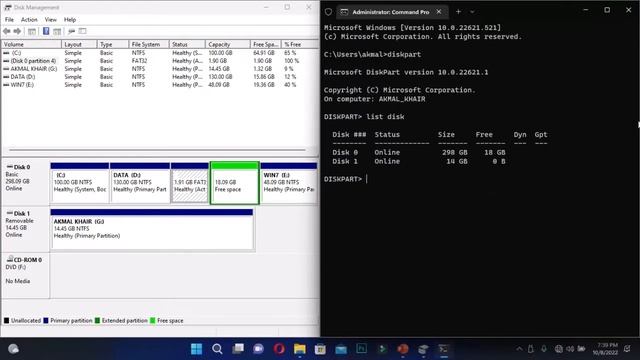Viewport: 640px width, 360px height.
Task: Select the AKMAL KHAIR (G:) 14.45 GB partition block
Action: point(152,229)
